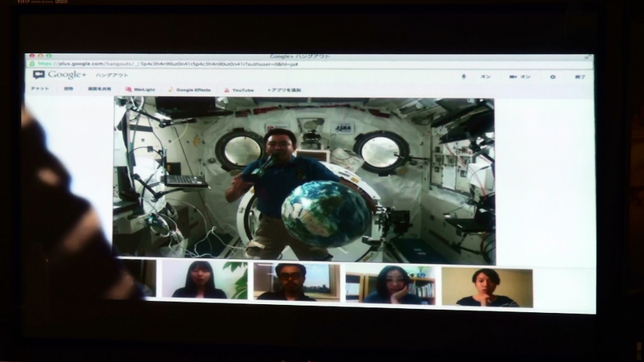Image resolution: width=644 pixels, height=362 pixels.
Task: Open the Google Effects tab
Action: pos(189,89)
